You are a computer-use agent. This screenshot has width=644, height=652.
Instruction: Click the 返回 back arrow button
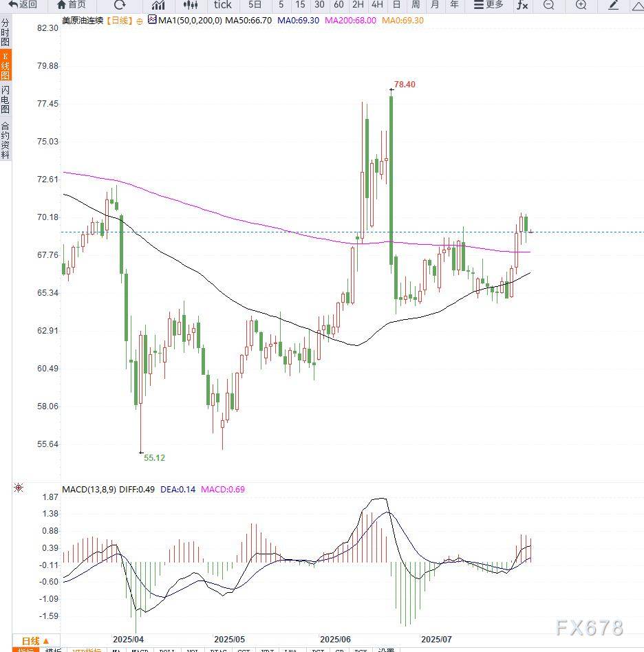22,5
